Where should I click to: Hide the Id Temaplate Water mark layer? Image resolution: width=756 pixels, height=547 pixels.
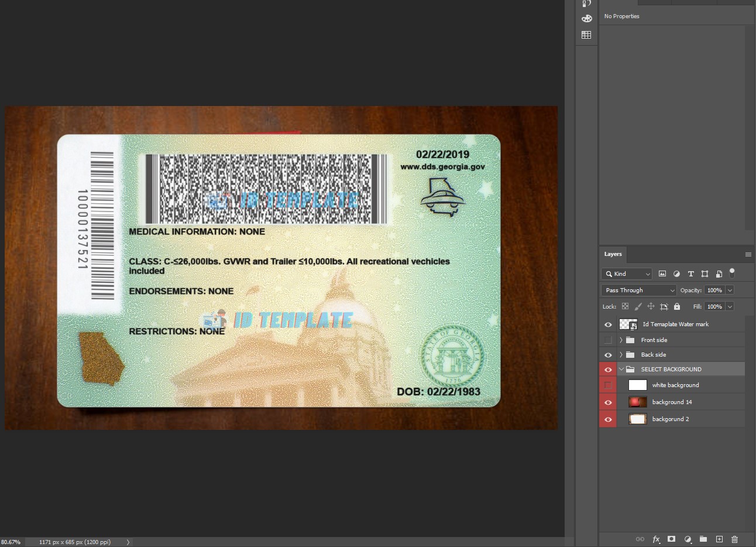pyautogui.click(x=608, y=324)
